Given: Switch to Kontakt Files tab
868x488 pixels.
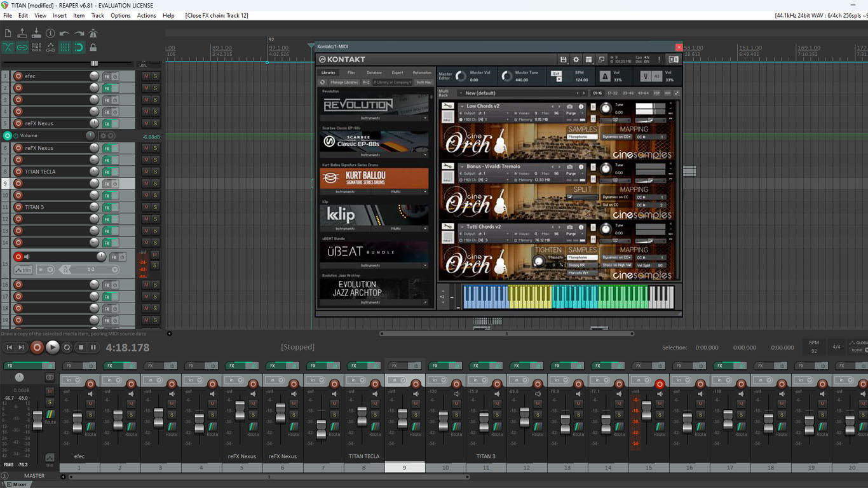Looking at the screenshot, I should tap(351, 72).
